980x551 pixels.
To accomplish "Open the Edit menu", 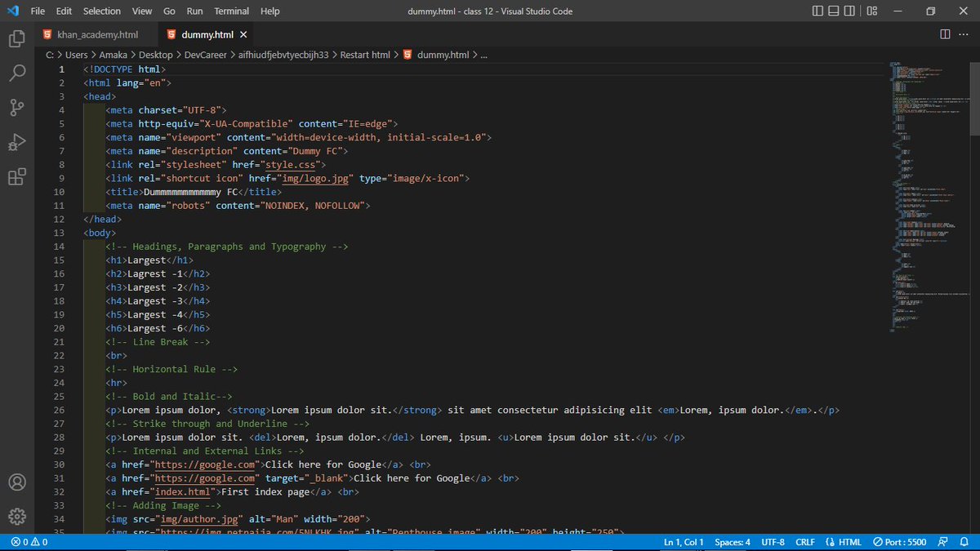I will 65,11.
